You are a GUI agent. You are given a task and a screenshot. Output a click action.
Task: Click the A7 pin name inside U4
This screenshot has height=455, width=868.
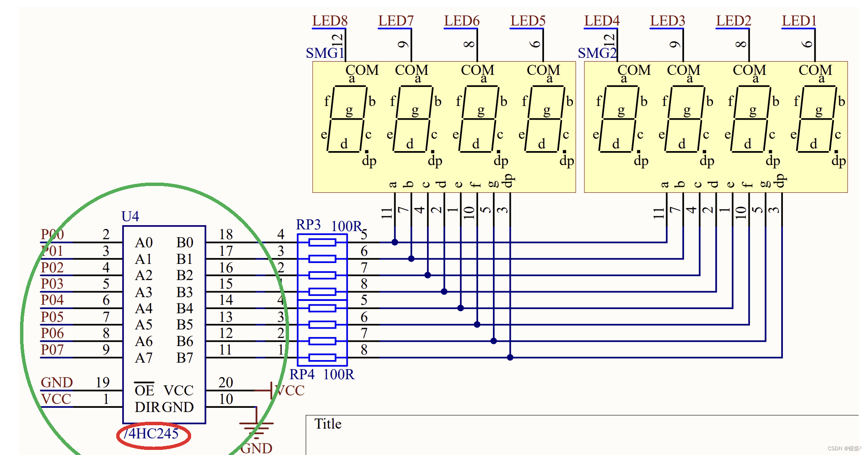click(144, 358)
